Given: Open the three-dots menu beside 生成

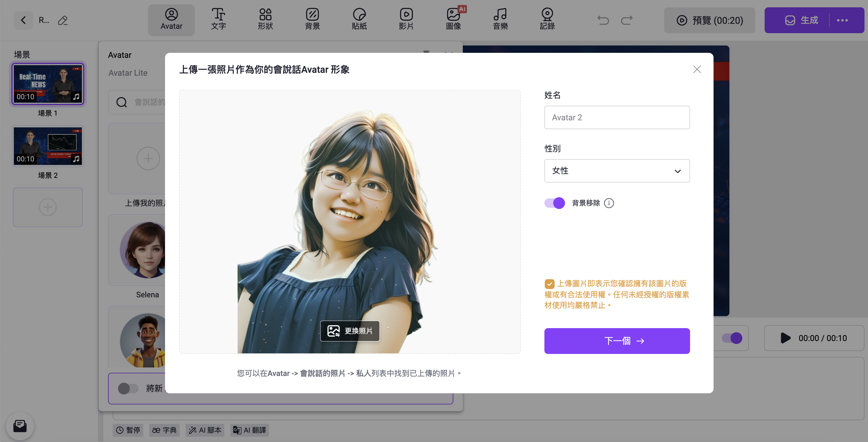Looking at the screenshot, I should 842,20.
